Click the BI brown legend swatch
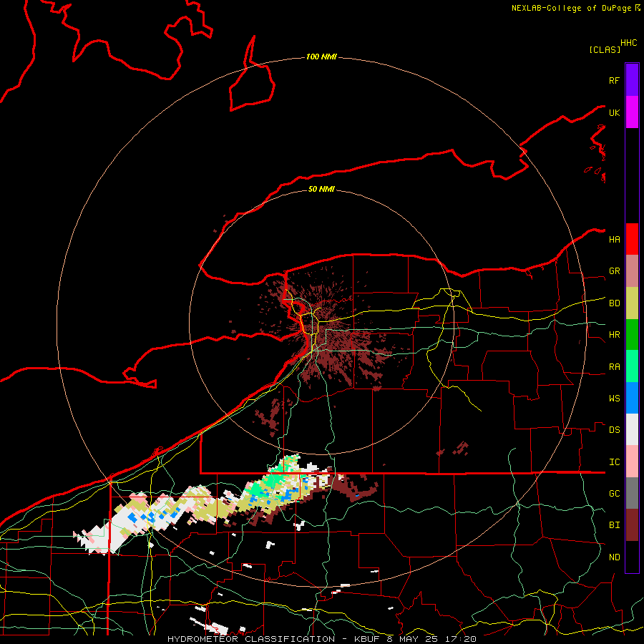 632,525
